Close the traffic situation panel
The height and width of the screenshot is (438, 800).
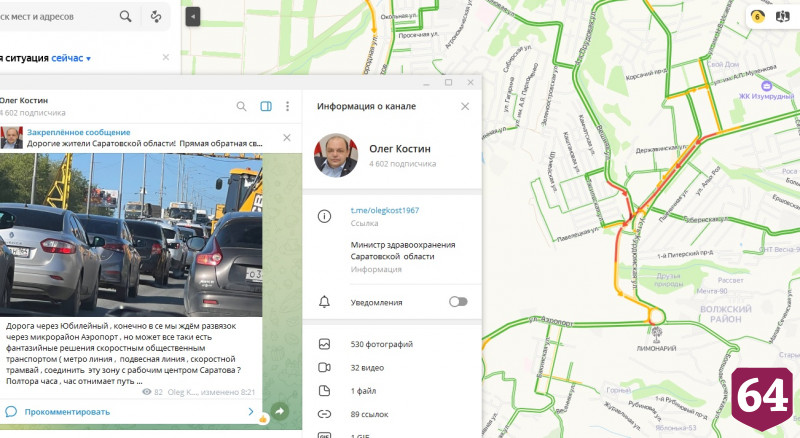pyautogui.click(x=166, y=57)
